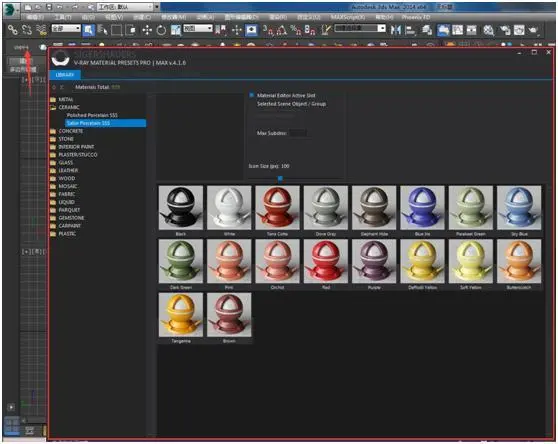Click the Mirror tool icon
Viewport: 558px width, 444px height.
click(395, 30)
